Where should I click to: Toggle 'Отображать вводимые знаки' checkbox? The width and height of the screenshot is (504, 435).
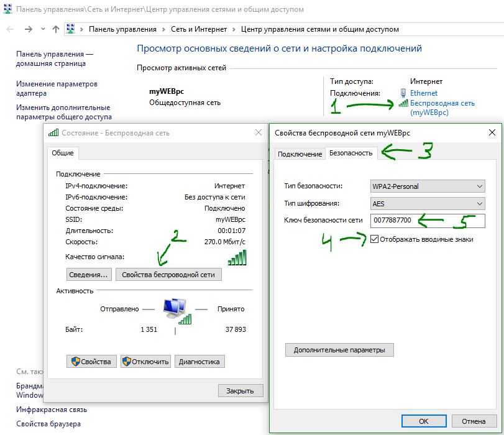point(374,239)
